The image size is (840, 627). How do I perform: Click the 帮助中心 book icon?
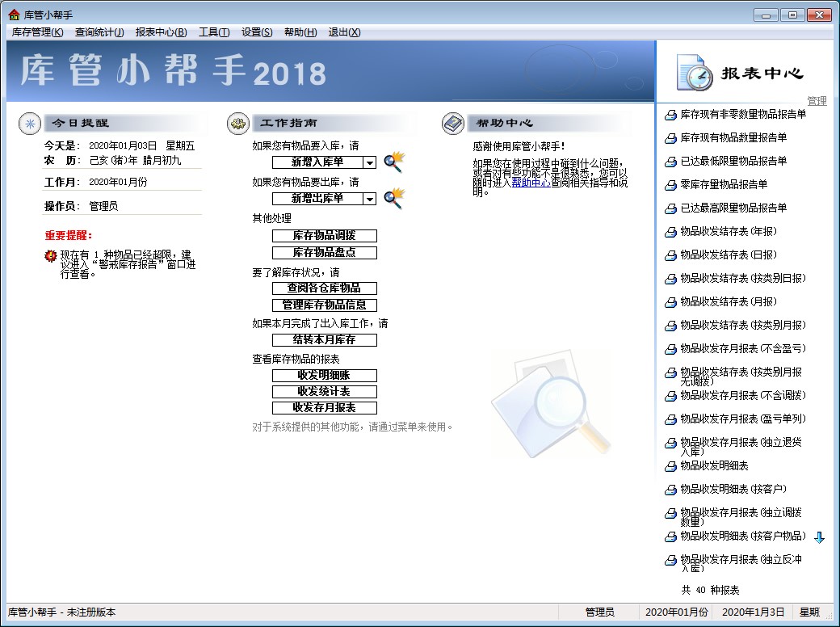click(x=453, y=124)
